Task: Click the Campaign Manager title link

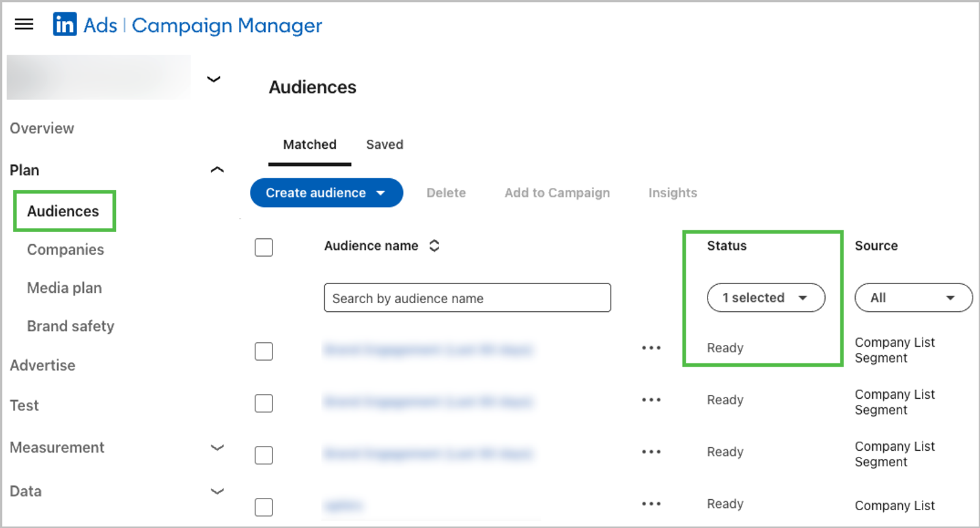Action: click(227, 26)
